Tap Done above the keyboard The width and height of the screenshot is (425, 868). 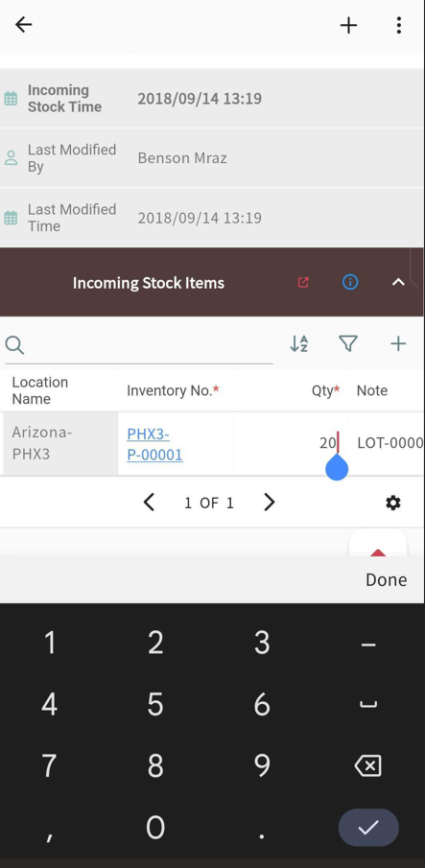[387, 579]
